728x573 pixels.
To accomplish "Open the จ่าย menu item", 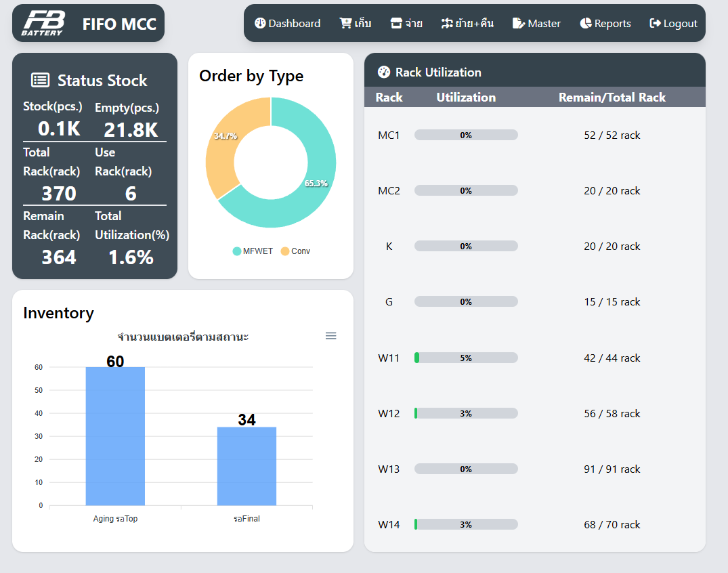I will pyautogui.click(x=406, y=23).
